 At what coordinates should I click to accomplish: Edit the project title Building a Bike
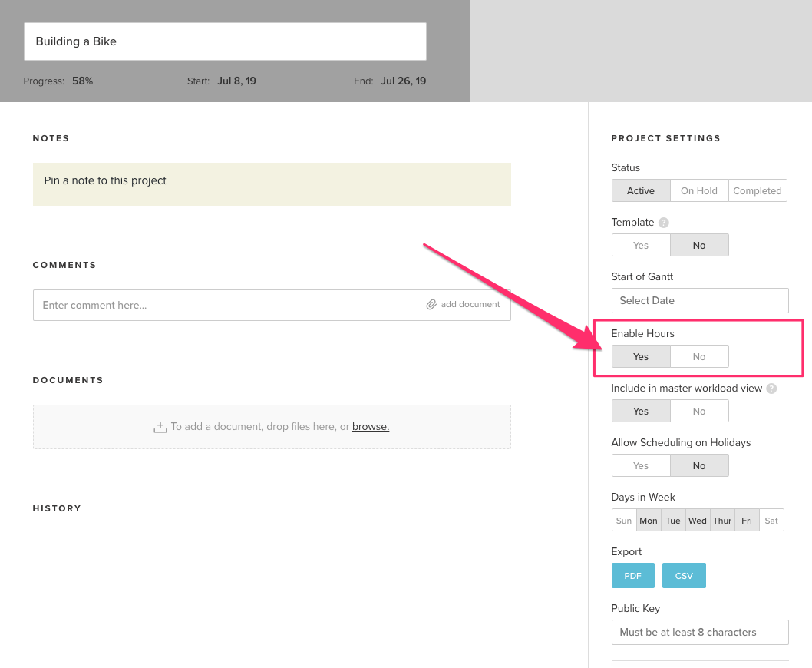coord(224,41)
